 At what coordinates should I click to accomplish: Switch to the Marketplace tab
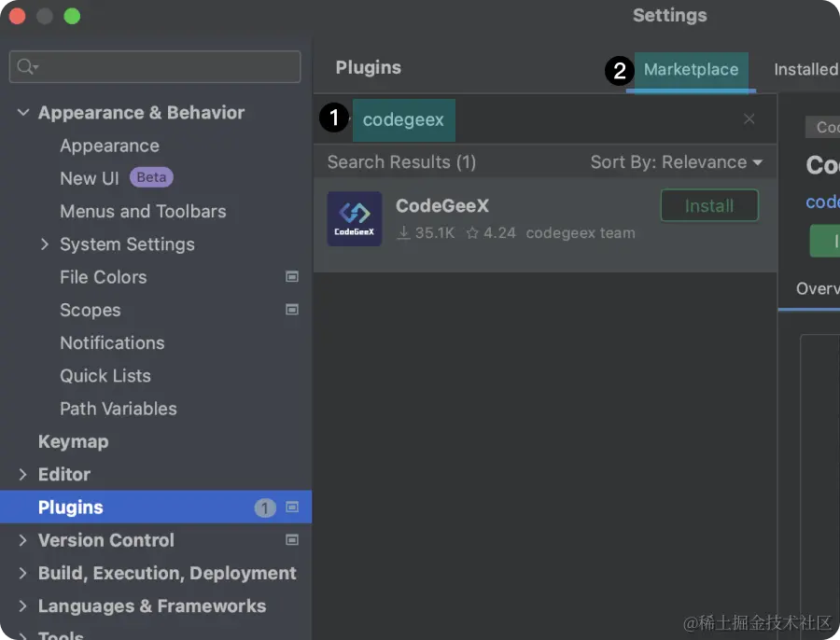pyautogui.click(x=691, y=70)
